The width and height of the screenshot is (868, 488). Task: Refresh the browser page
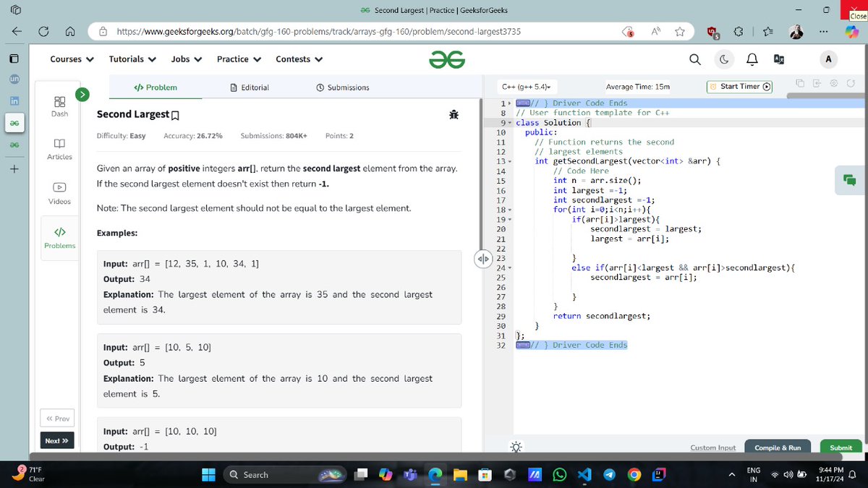[x=43, y=32]
